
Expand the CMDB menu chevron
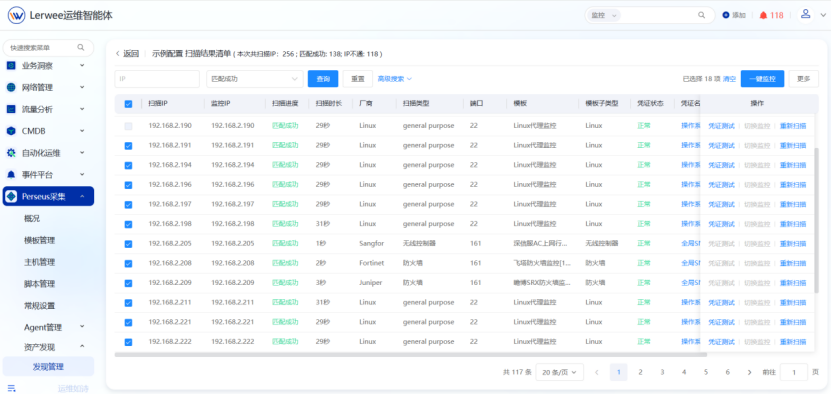point(82,131)
